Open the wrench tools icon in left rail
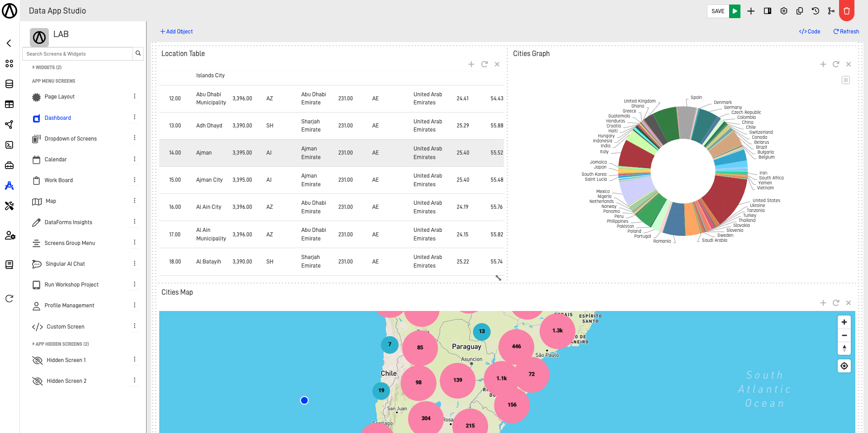The image size is (868, 433). [9, 206]
